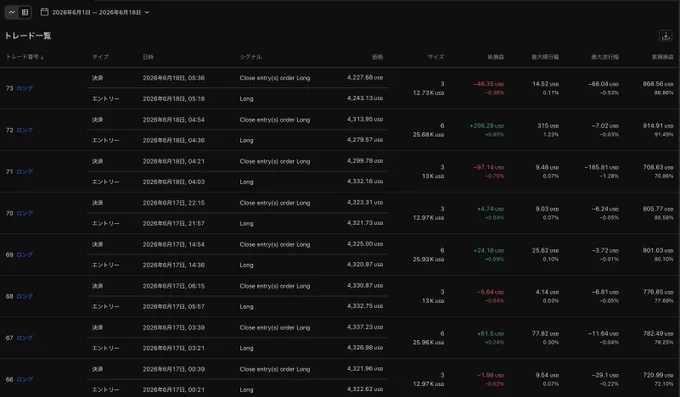Open trade 69 ロング link
680x397 pixels.
(25, 255)
